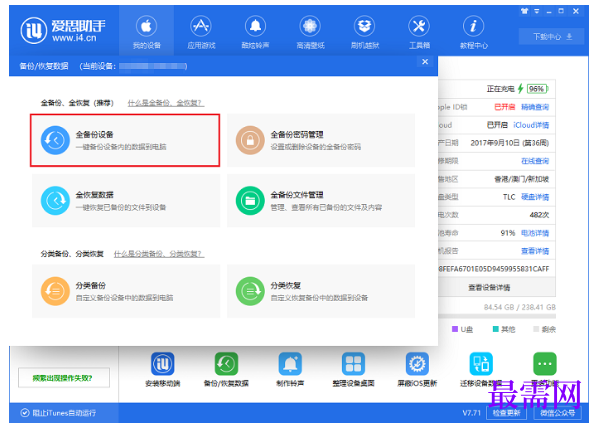Open 下载中心 download button
This screenshot has height=426, width=600.
pos(551,37)
